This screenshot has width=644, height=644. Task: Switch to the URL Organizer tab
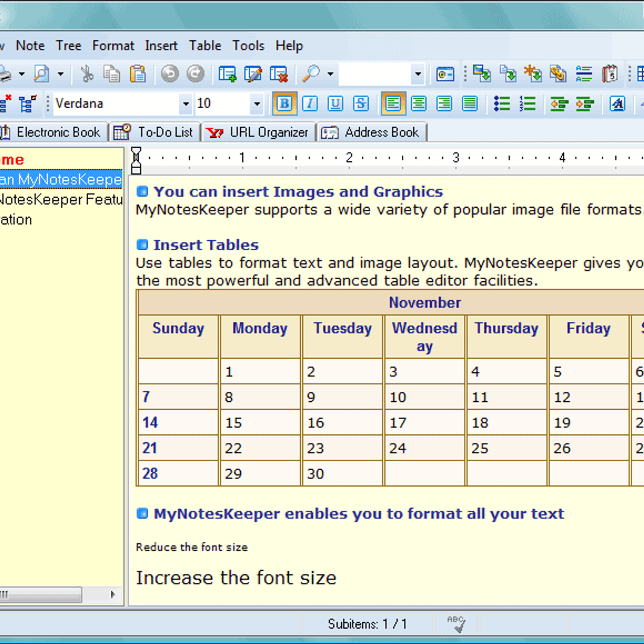tap(258, 132)
